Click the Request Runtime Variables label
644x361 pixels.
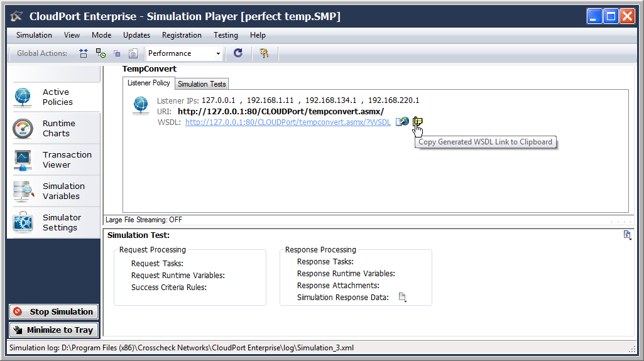[x=178, y=275]
